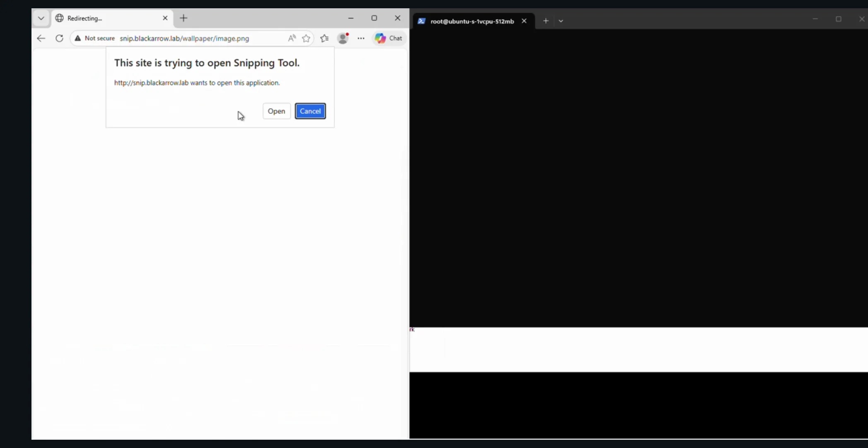Maximize the terminal window
Viewport: 868px width, 448px height.
coord(839,19)
